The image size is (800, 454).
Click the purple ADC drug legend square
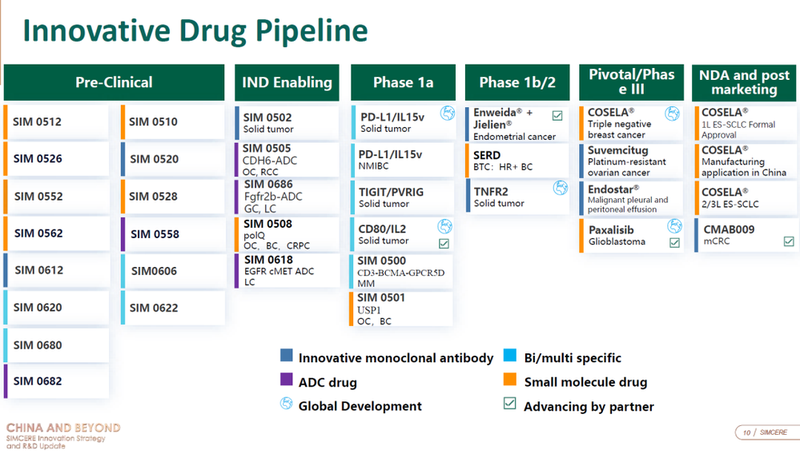[x=287, y=381]
